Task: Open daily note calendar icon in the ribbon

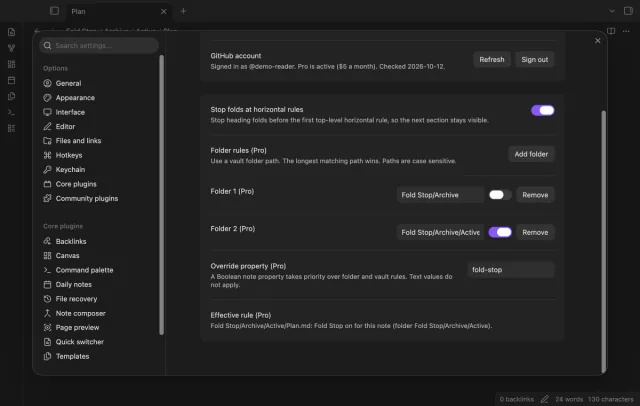Action: [x=11, y=80]
